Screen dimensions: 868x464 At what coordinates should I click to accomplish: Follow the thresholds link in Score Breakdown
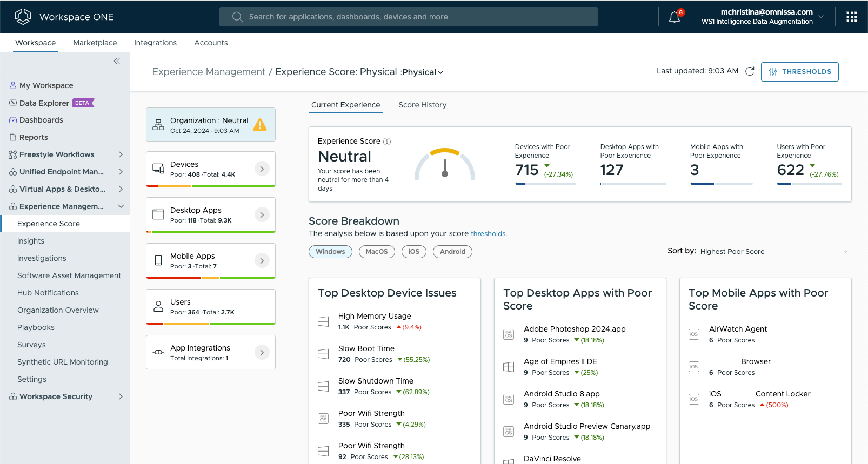(488, 234)
